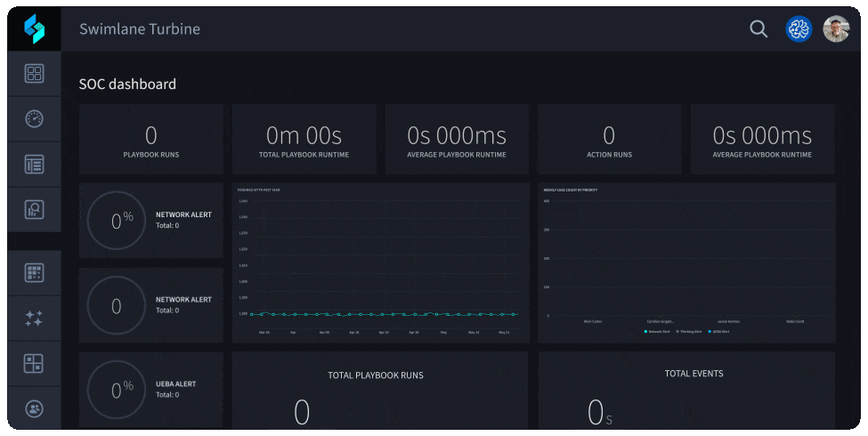The height and width of the screenshot is (436, 868).
Task: Toggle Network Alert legend in weekly chart
Action: pyautogui.click(x=659, y=331)
